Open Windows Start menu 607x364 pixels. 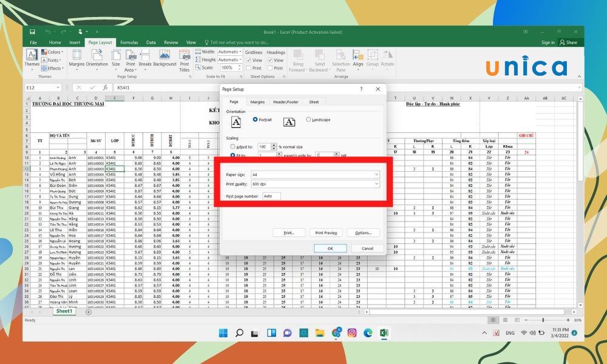pos(223,332)
